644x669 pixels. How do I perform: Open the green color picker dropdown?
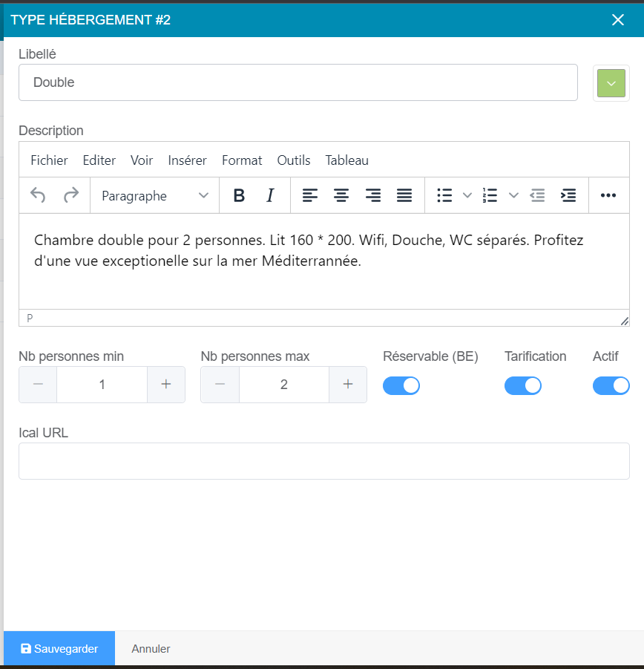pos(611,83)
